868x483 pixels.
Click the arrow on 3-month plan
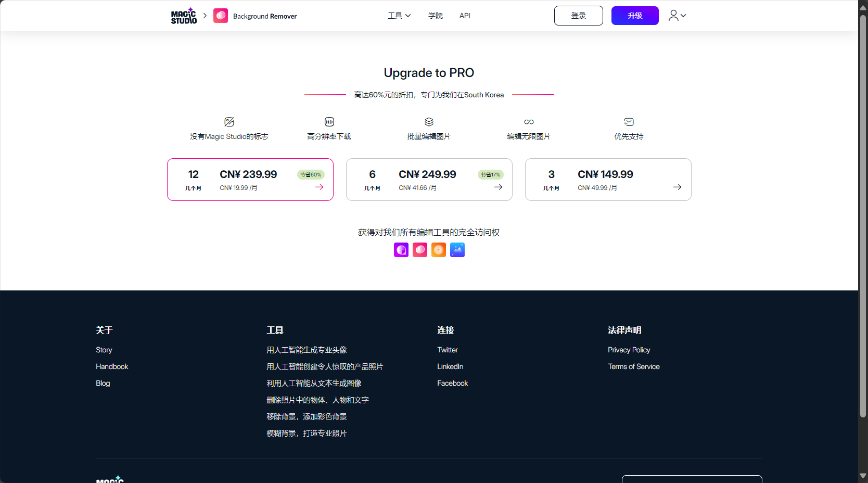pos(677,187)
